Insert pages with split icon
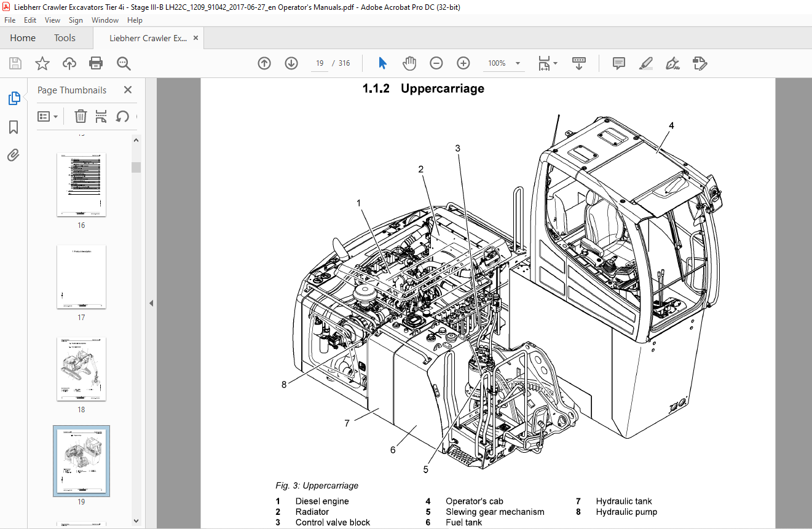Image resolution: width=812 pixels, height=529 pixels. 101,116
